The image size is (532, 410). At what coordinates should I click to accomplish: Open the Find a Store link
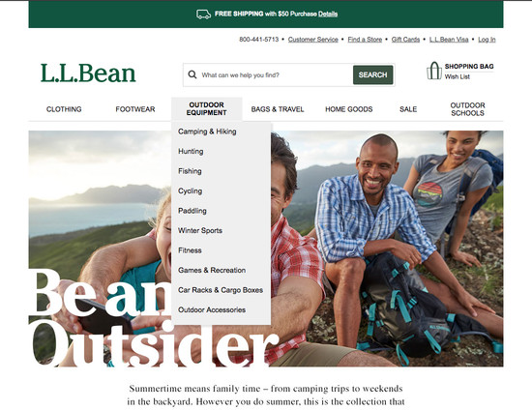[365, 40]
